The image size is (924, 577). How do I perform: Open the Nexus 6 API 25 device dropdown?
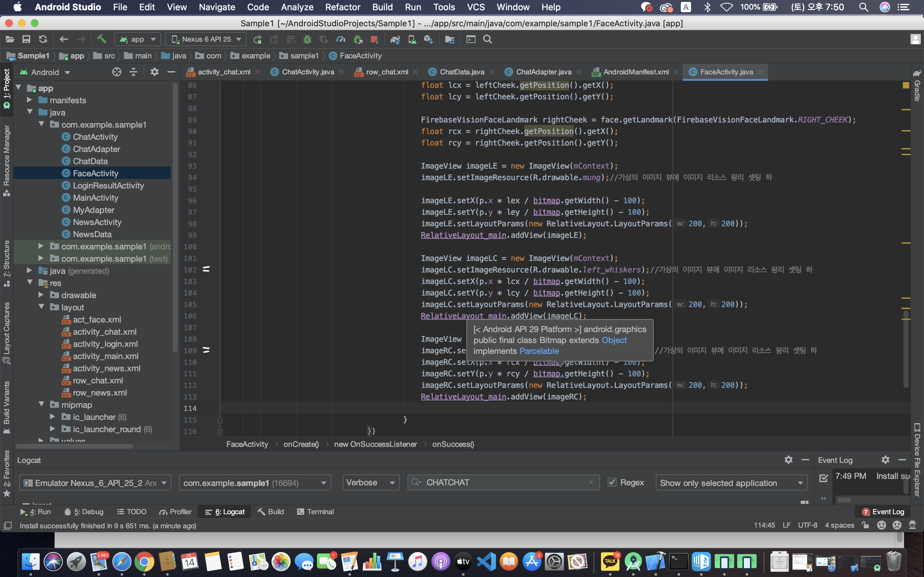[206, 39]
